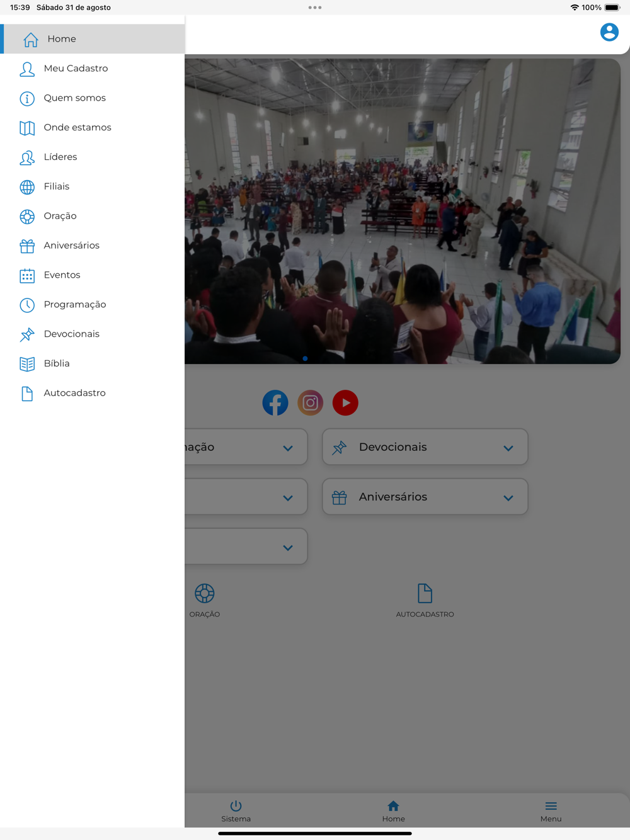Tap the ORAÇÃO caption on the home page
Viewport: 630px width, 840px height.
click(205, 615)
